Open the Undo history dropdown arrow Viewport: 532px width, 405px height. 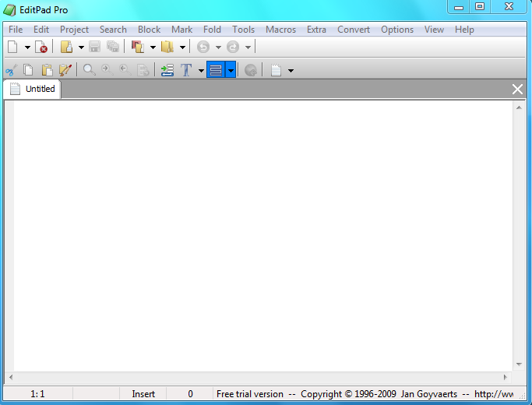tap(219, 48)
